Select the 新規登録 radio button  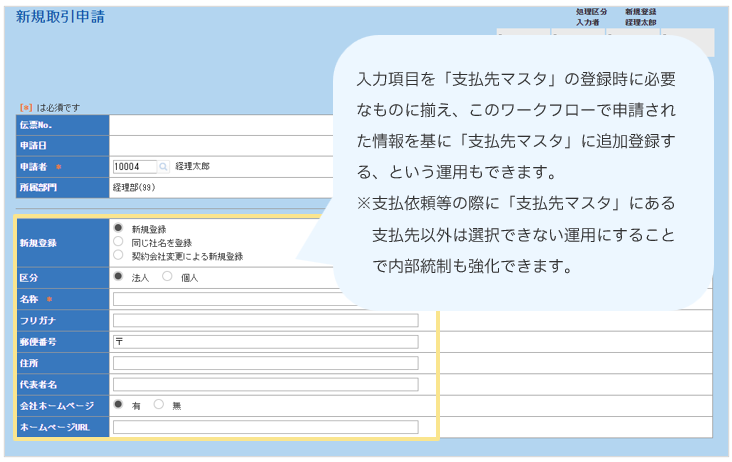point(118,228)
